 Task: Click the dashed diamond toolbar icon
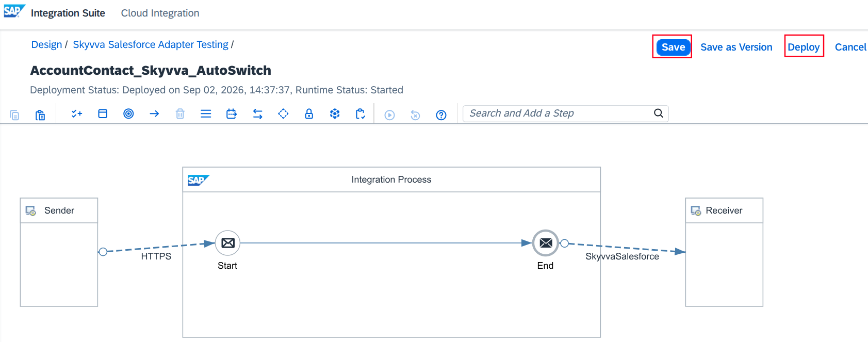(x=283, y=113)
